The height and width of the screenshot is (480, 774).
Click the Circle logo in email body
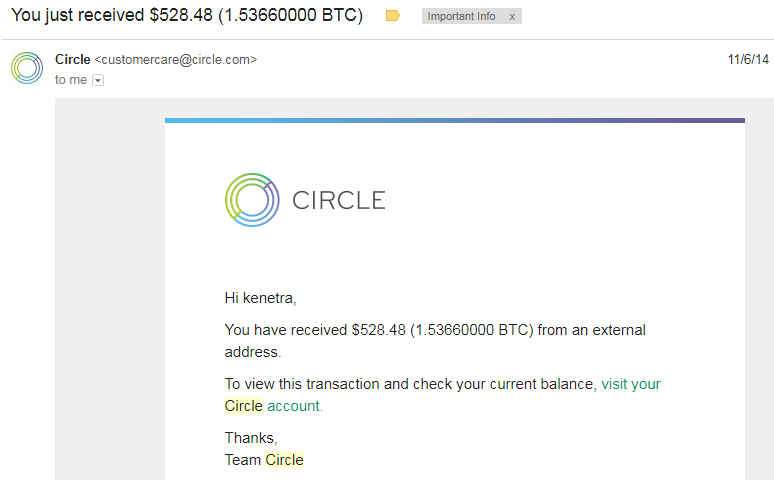pos(252,200)
